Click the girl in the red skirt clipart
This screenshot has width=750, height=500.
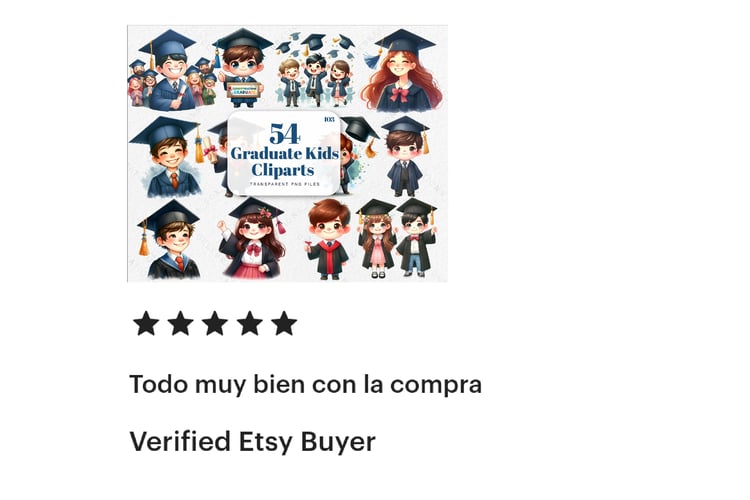point(253,238)
